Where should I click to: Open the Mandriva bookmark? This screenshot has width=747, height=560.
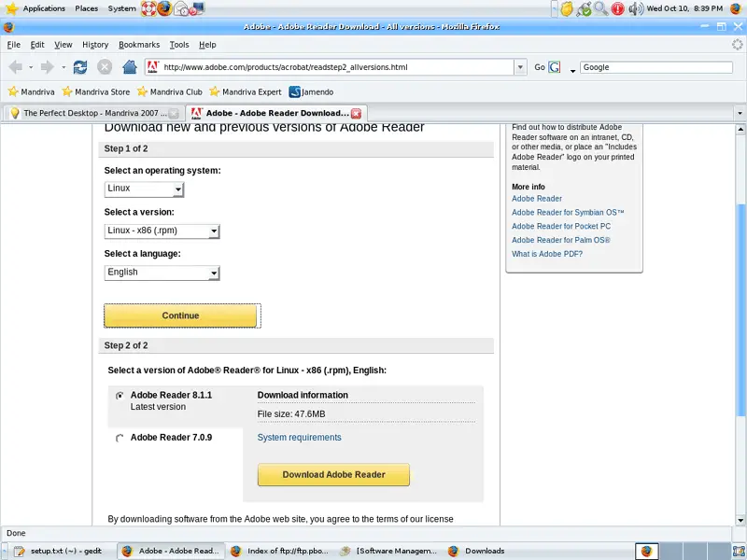(32, 91)
